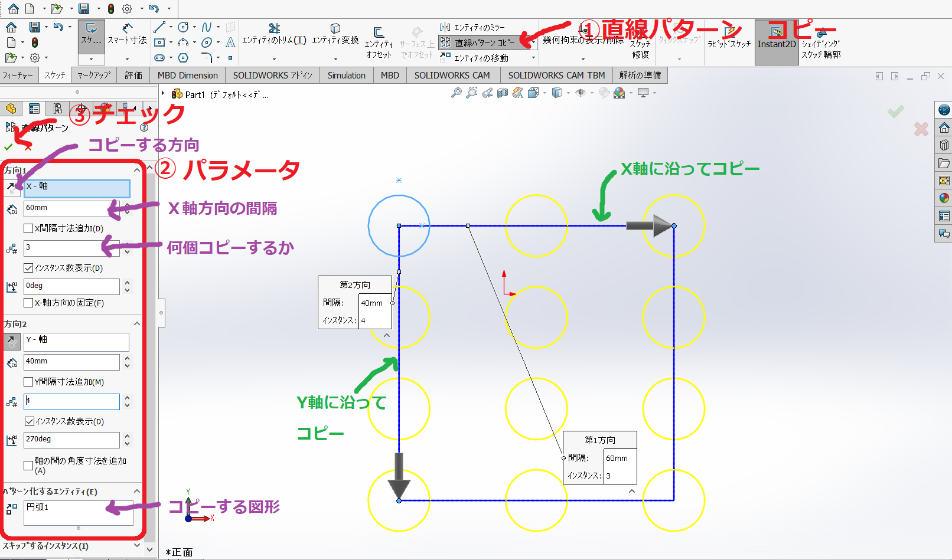Check X間隔寸法追加(D) checkbox
Image resolution: width=952 pixels, height=560 pixels.
click(28, 228)
